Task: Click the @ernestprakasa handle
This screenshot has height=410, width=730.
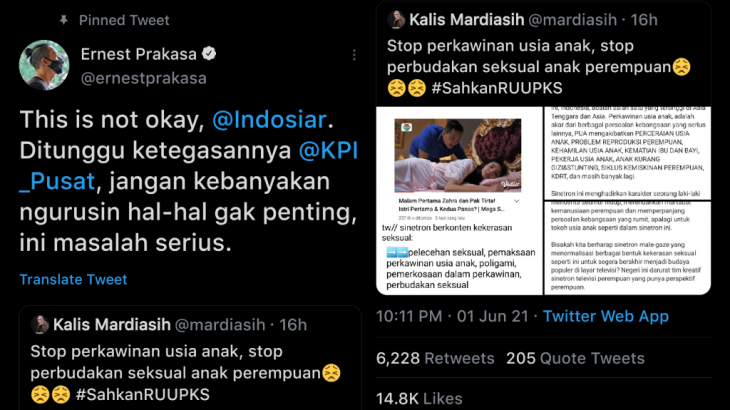Action: click(143, 78)
